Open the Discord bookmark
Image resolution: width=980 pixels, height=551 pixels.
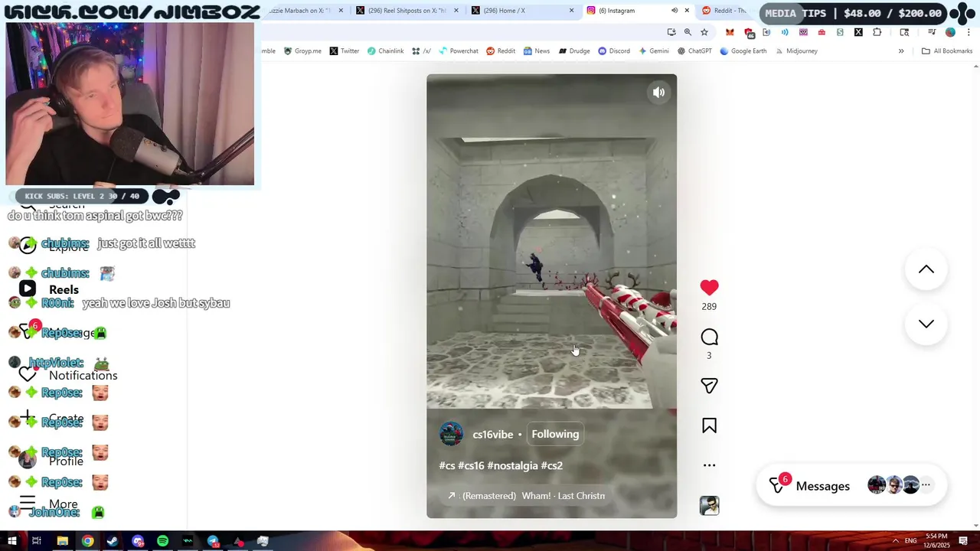tap(614, 51)
